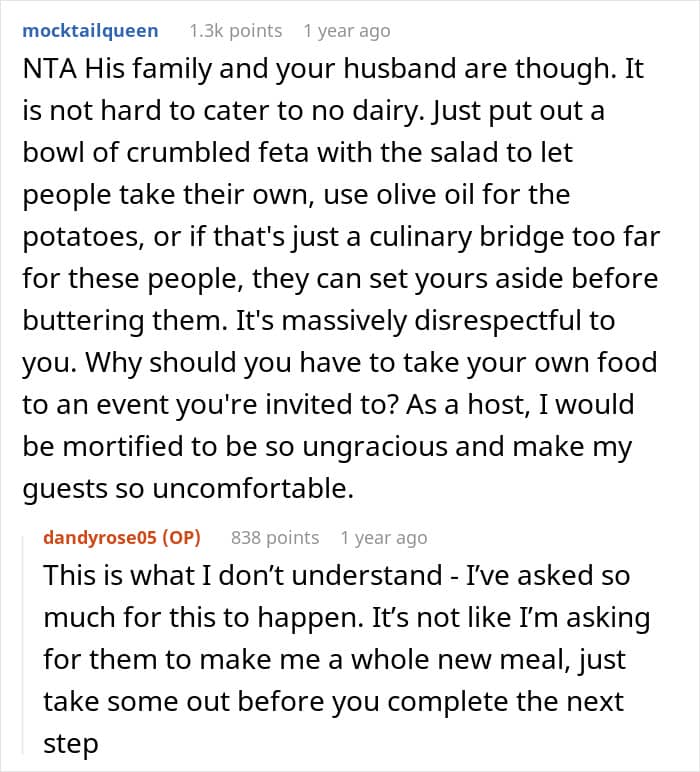
Task: Click the final word 'step' in reply
Action: pyautogui.click(x=70, y=744)
